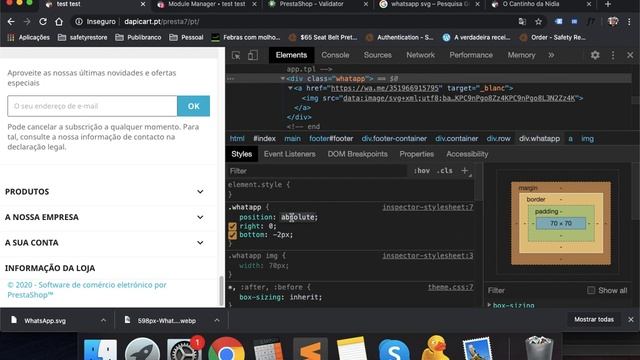Open WhatsApp.svg download options chevron
640x360 pixels.
[103, 320]
